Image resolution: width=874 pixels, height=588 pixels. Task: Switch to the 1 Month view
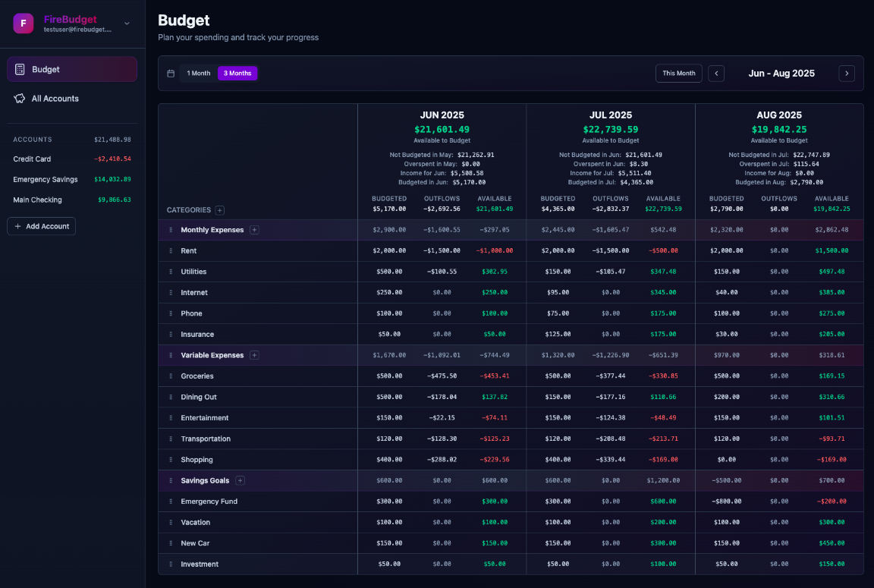(198, 73)
